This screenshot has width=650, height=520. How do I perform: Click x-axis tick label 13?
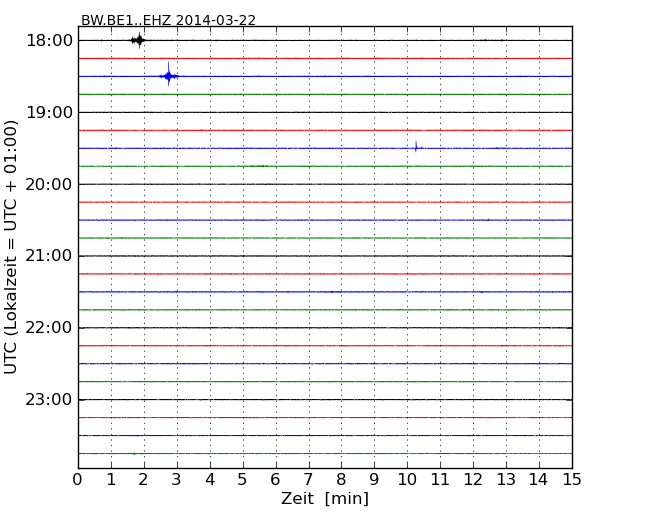[x=506, y=479]
